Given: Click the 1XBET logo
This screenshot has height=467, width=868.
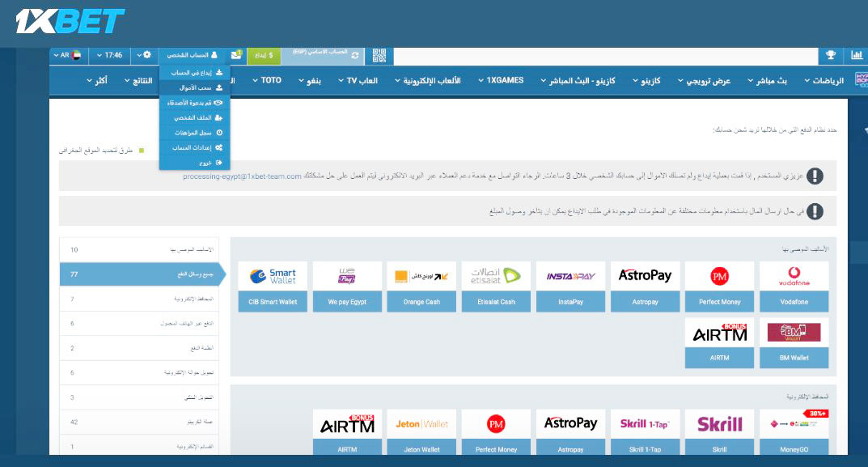Looking at the screenshot, I should (70, 21).
